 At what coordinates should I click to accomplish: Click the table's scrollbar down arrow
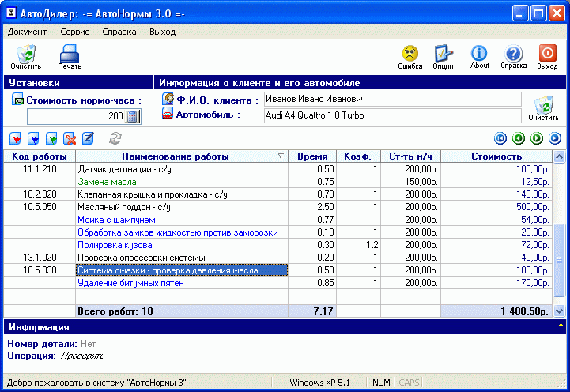[x=560, y=311]
